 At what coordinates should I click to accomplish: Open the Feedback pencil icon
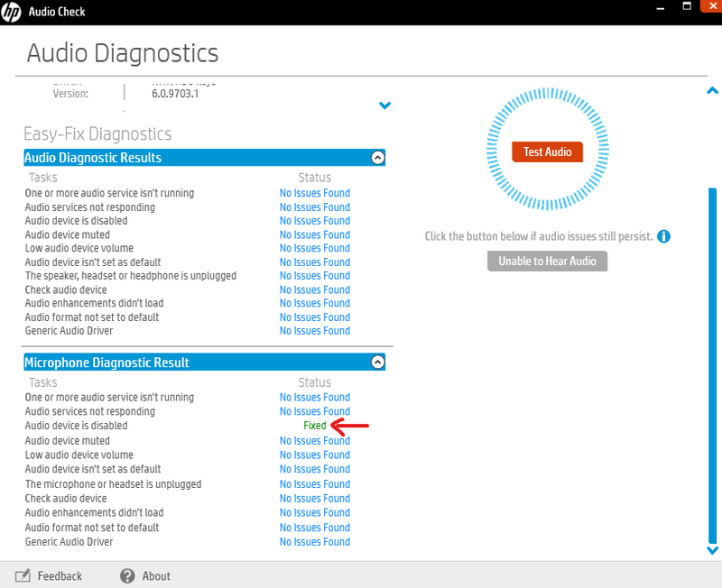click(23, 575)
